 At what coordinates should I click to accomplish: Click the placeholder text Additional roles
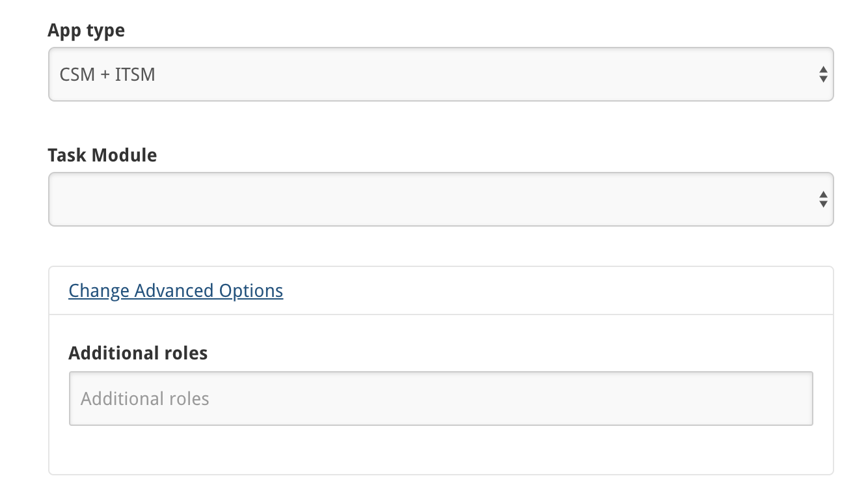tap(144, 398)
